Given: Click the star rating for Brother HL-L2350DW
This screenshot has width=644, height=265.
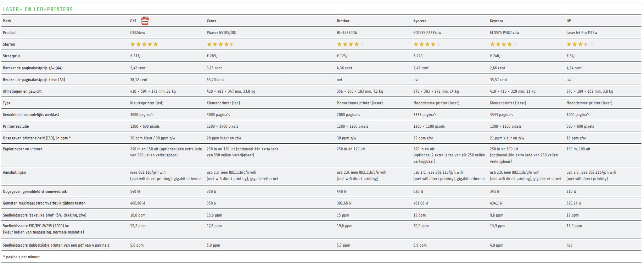Looking at the screenshot, I should [x=350, y=44].
